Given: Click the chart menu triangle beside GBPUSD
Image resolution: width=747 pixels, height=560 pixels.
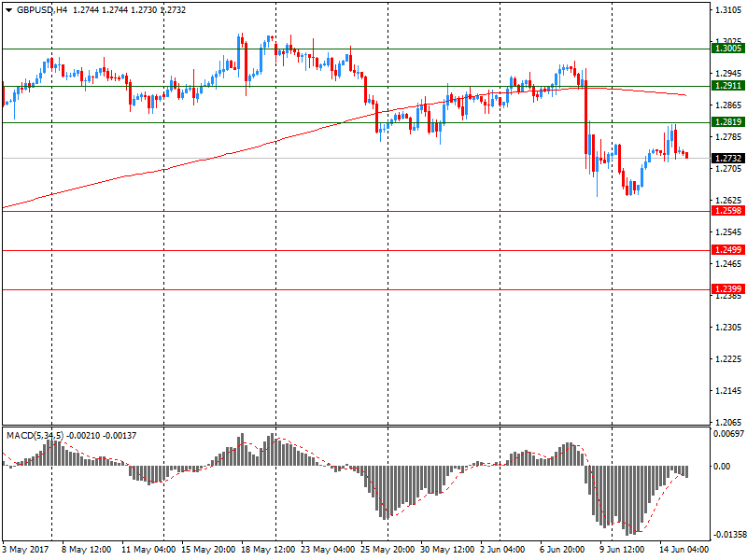Looking at the screenshot, I should (x=8, y=10).
